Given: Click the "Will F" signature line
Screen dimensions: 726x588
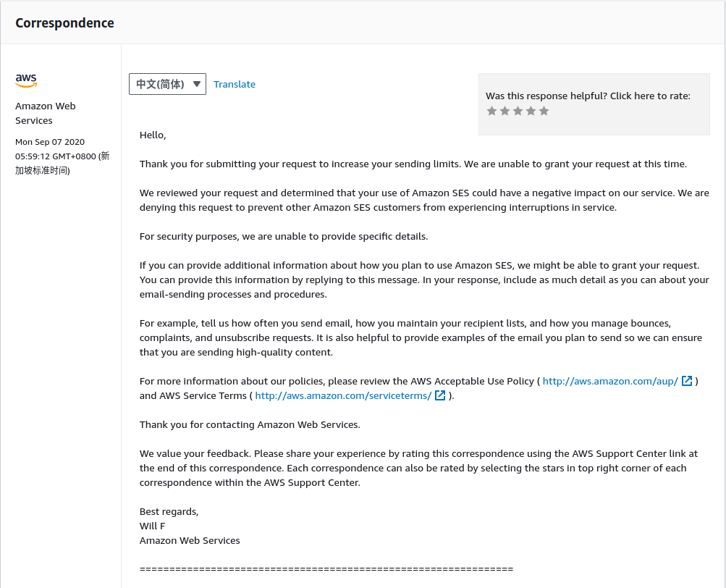Looking at the screenshot, I should point(152,526).
